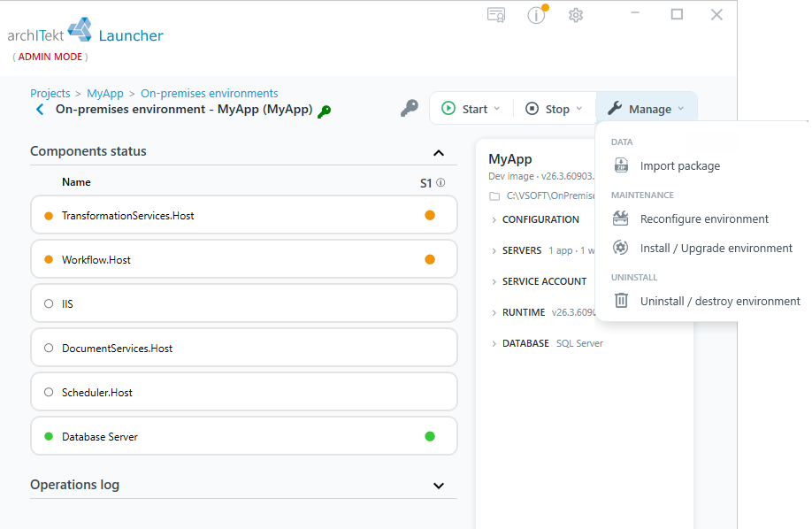
Task: Collapse the Components status section
Action: (x=439, y=153)
